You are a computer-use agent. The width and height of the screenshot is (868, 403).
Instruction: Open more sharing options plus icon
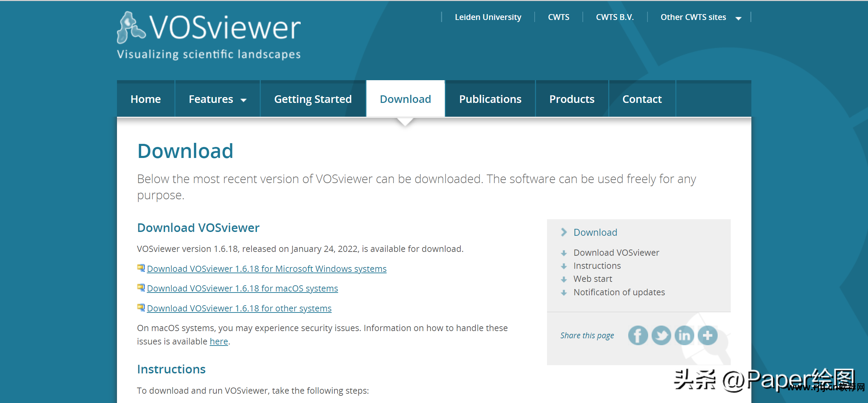tap(707, 335)
